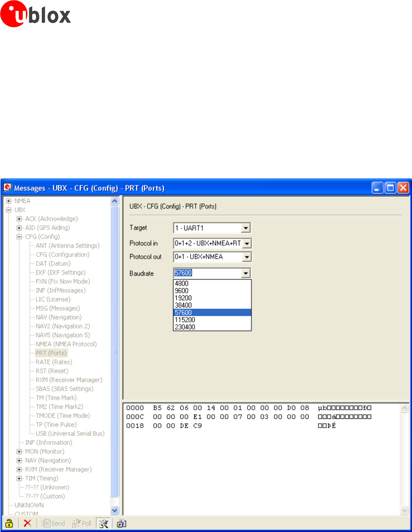The height and width of the screenshot is (532, 412).
Task: Select TM2 (Time Mark2) tree item
Action: coord(59,406)
